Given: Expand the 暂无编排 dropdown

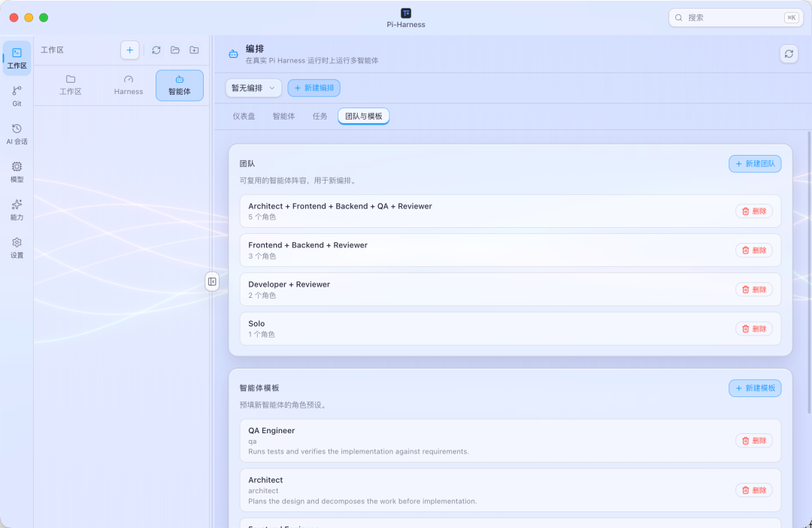Looking at the screenshot, I should tap(254, 88).
